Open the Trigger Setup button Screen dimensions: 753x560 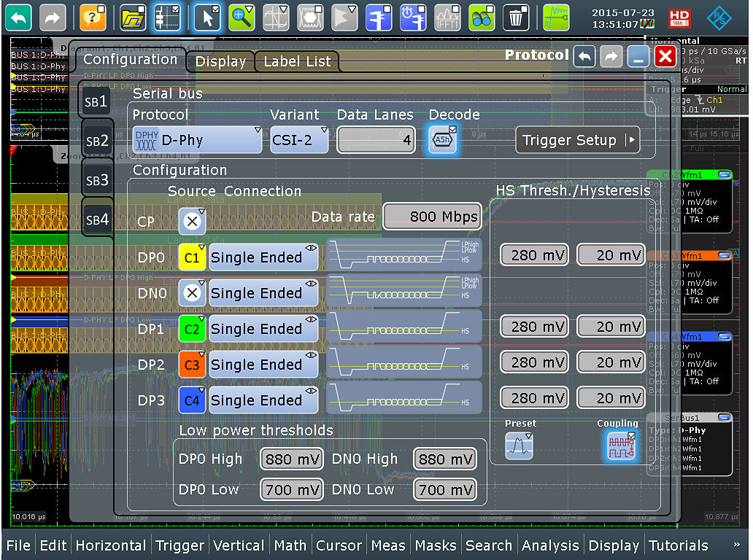point(578,140)
